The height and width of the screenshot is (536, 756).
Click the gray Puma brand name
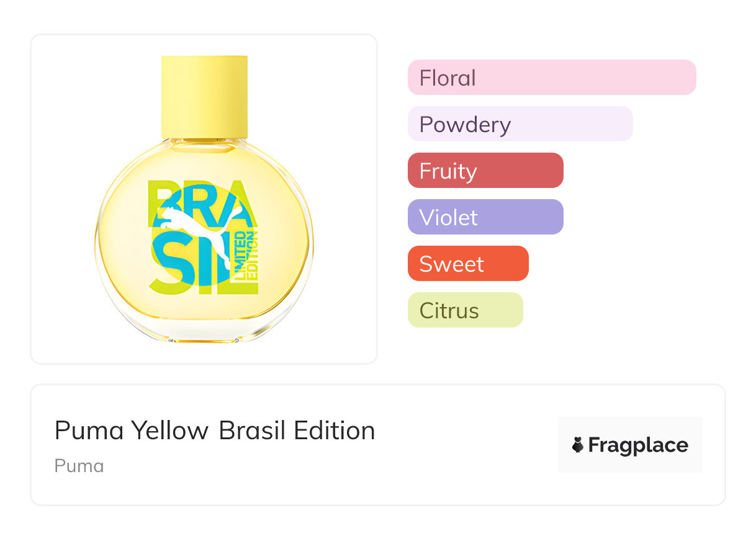pyautogui.click(x=79, y=466)
